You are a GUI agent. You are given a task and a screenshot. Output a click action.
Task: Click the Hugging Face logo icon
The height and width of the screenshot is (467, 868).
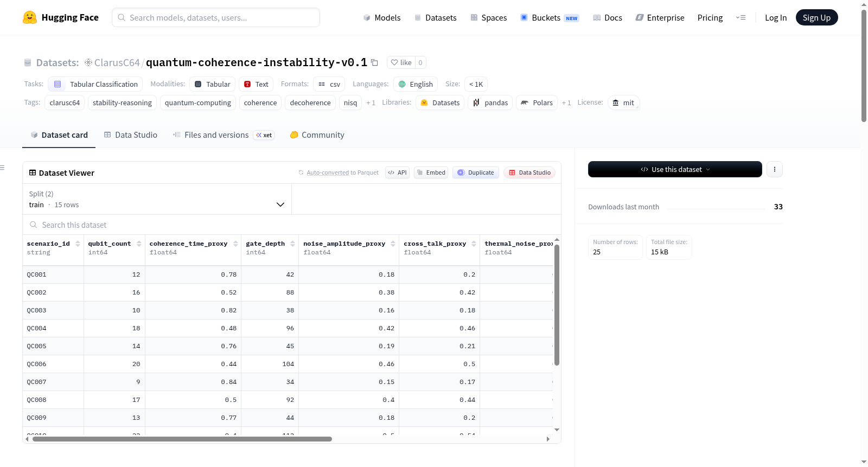(x=30, y=17)
